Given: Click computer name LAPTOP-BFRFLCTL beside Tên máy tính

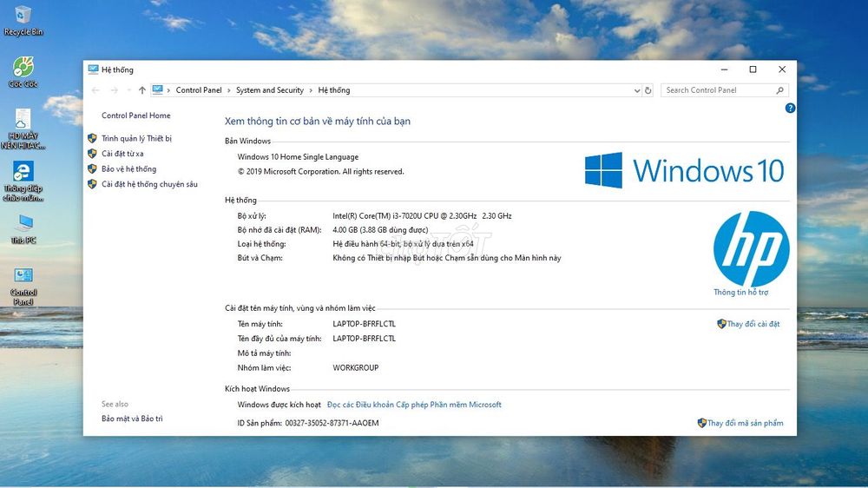Looking at the screenshot, I should click(364, 324).
